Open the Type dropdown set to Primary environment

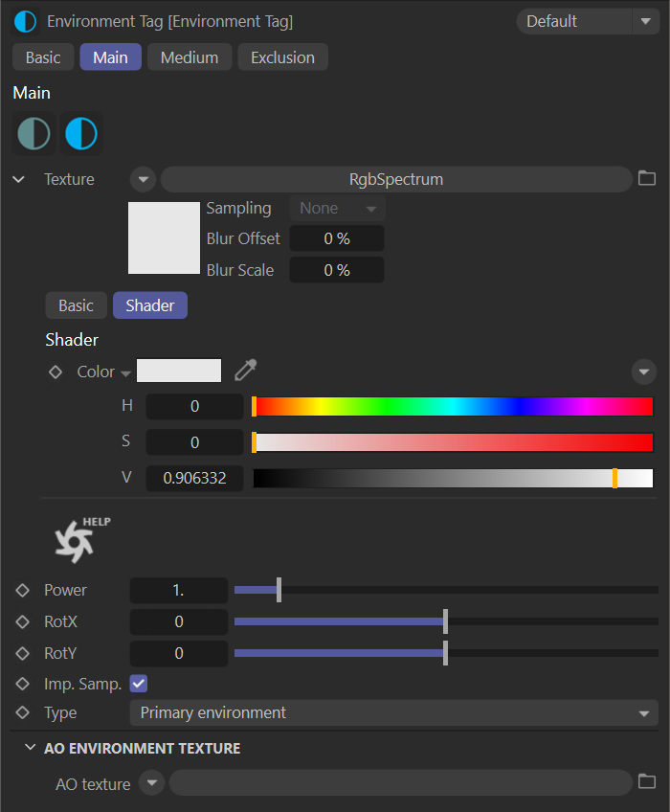[x=393, y=712]
